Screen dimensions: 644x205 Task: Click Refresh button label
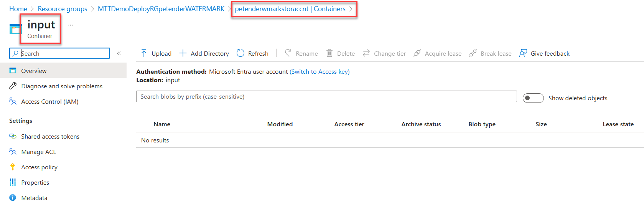click(258, 53)
